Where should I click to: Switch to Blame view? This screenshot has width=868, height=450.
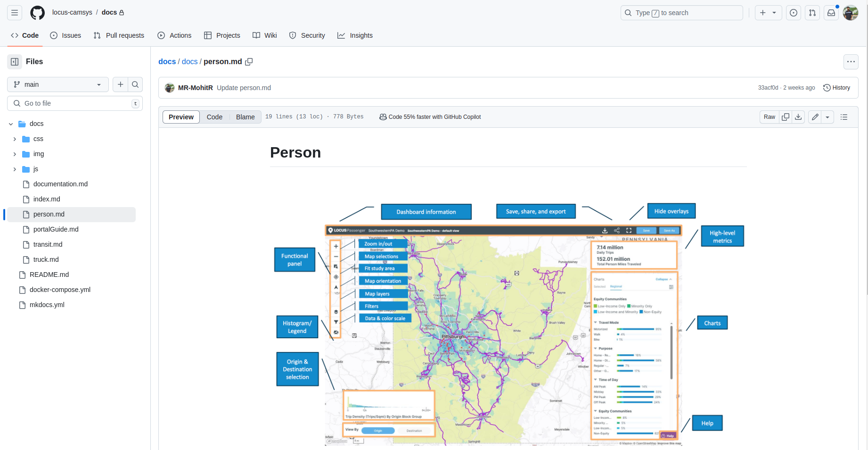point(245,117)
